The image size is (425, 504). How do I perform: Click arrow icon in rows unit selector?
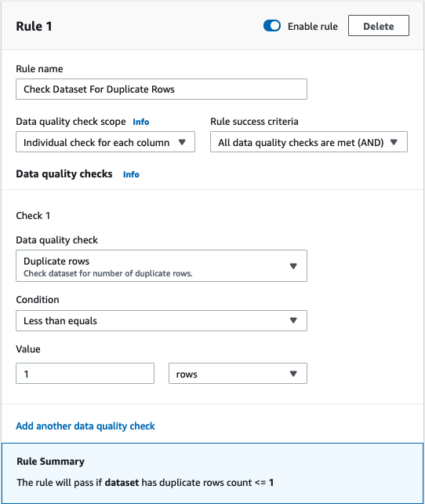(x=293, y=374)
